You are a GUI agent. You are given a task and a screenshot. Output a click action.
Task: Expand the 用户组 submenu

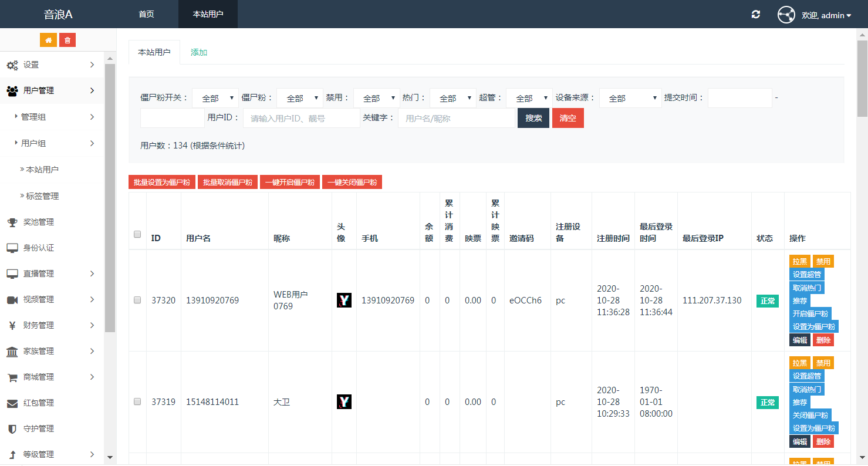pyautogui.click(x=52, y=143)
